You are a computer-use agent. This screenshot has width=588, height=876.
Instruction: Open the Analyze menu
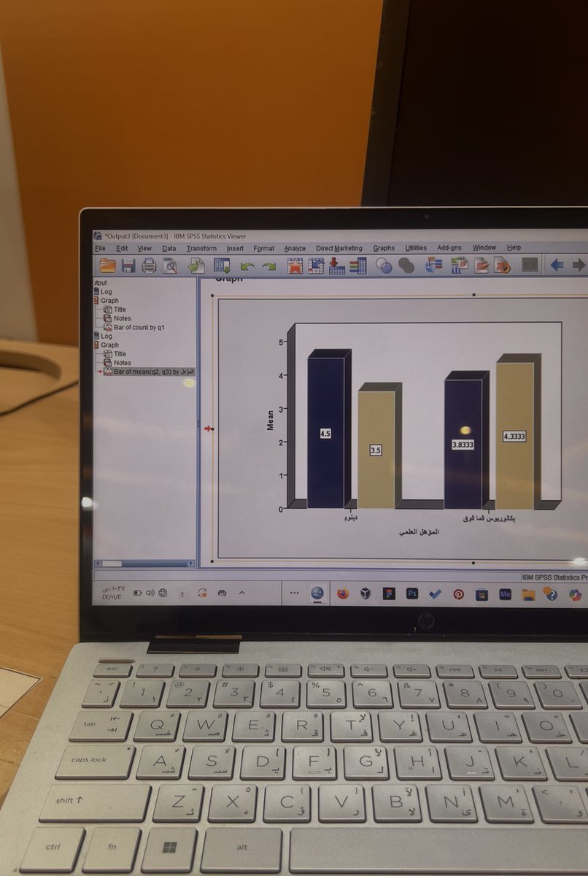[x=295, y=248]
